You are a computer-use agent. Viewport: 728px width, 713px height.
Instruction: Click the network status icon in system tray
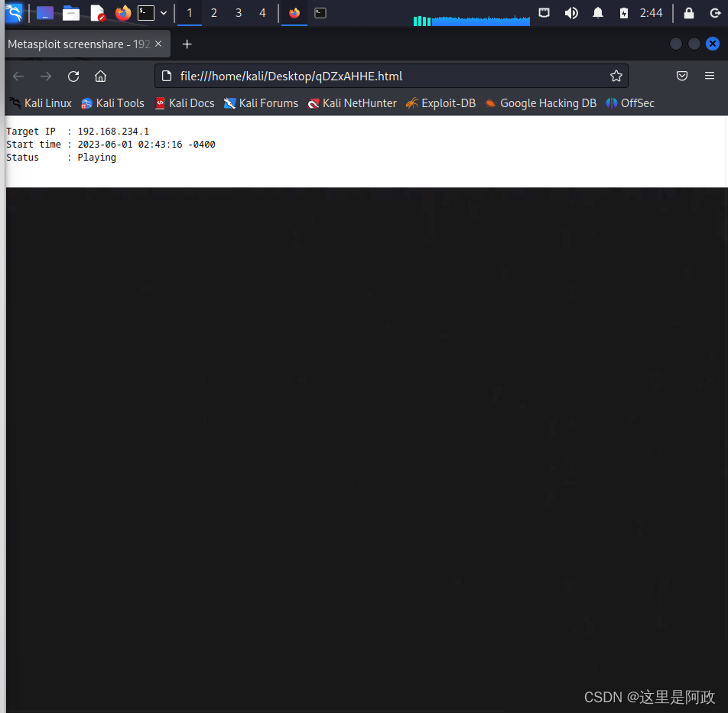tap(544, 12)
